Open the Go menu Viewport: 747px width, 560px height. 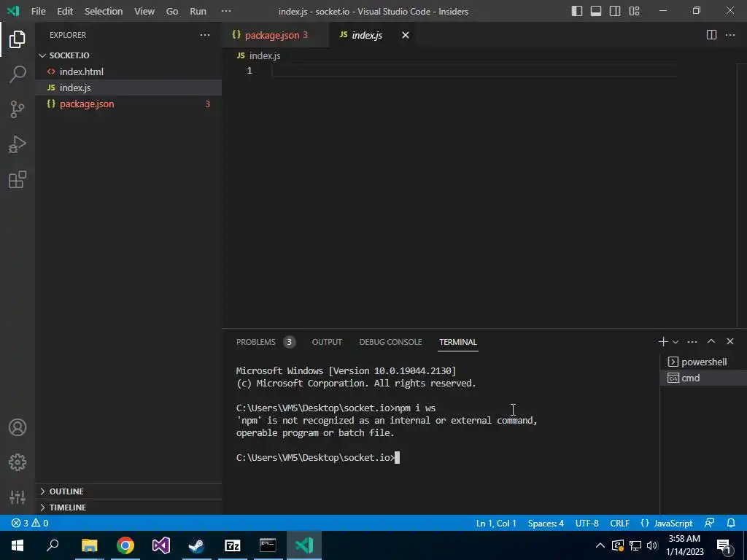(x=172, y=11)
